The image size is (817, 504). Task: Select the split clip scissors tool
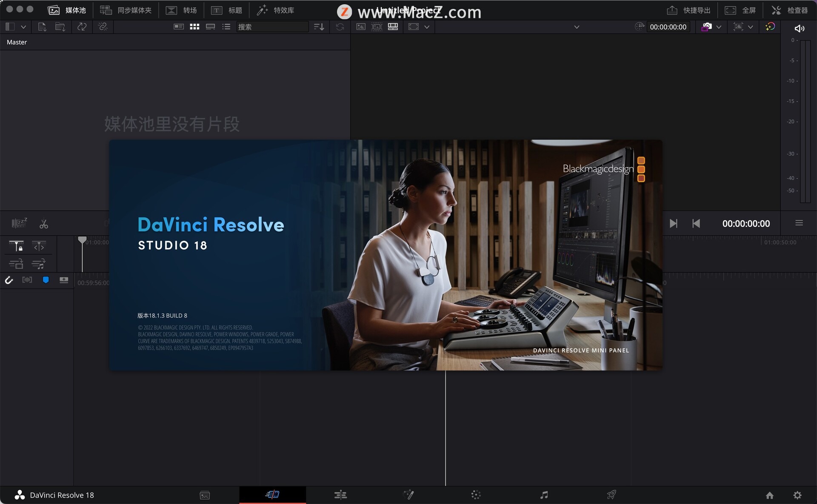pos(44,224)
